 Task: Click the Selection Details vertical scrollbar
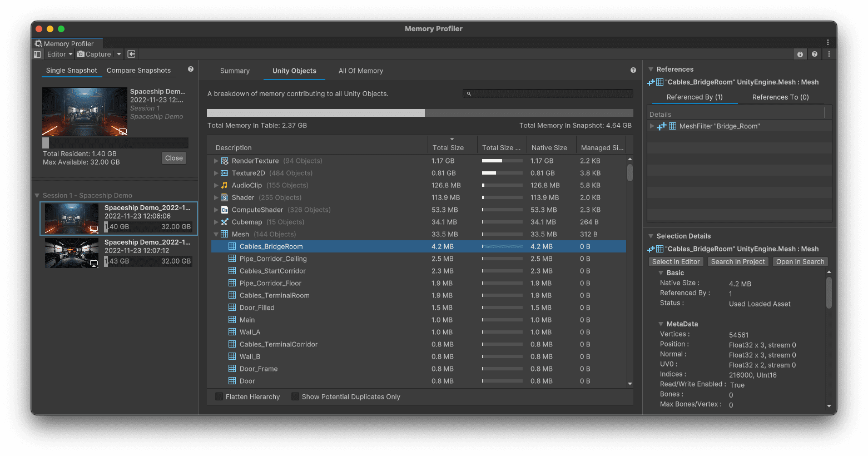[829, 293]
